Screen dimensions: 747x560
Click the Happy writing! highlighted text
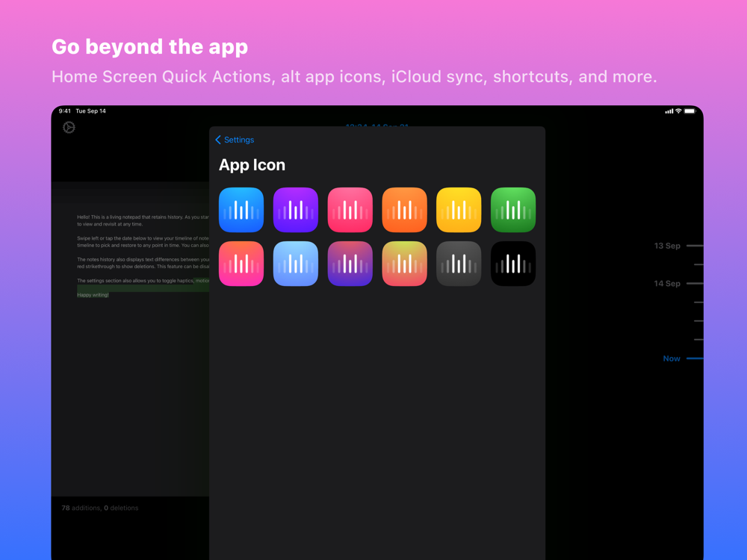click(93, 295)
